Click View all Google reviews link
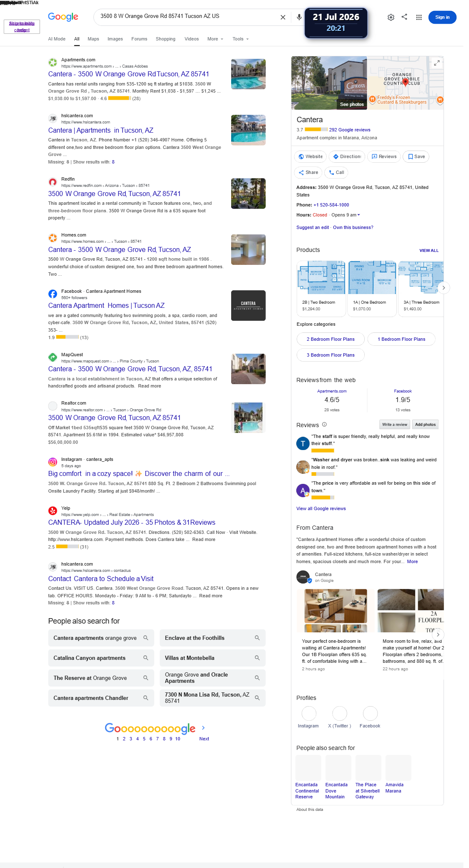The width and height of the screenshot is (469, 868). point(321,508)
